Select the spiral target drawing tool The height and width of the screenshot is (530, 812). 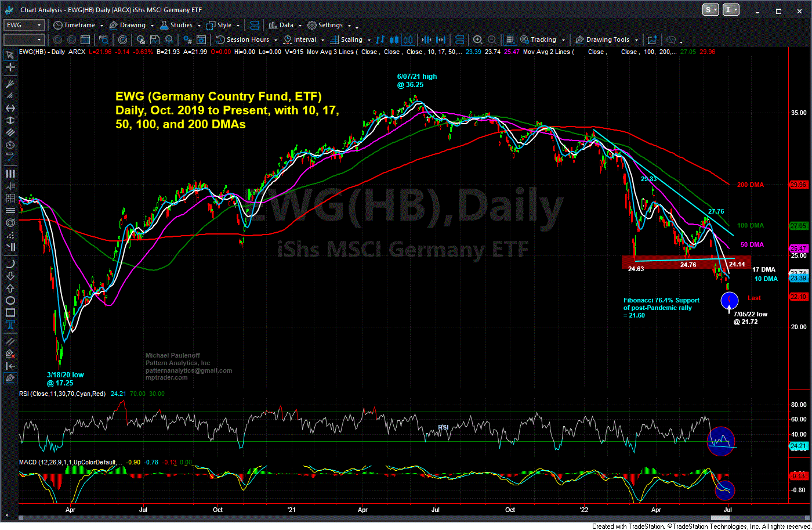10,223
